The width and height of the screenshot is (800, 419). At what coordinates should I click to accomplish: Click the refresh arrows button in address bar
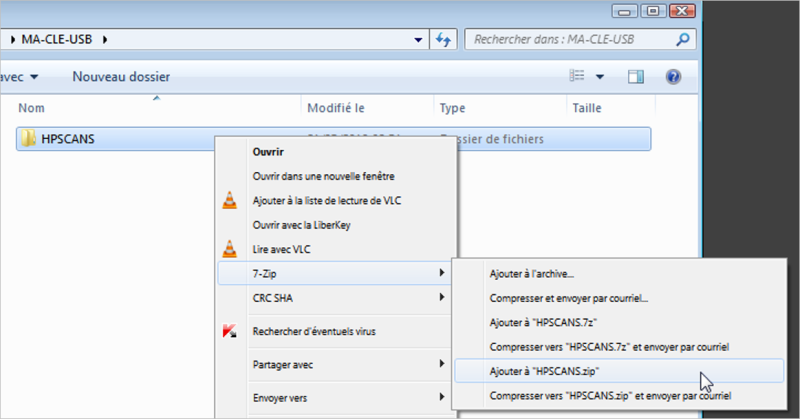point(443,39)
